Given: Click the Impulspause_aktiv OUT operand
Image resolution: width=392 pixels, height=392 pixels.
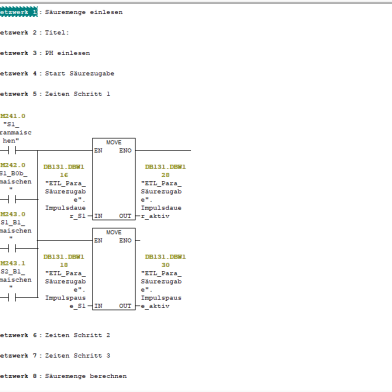Looking at the screenshot, I should coord(161,302).
